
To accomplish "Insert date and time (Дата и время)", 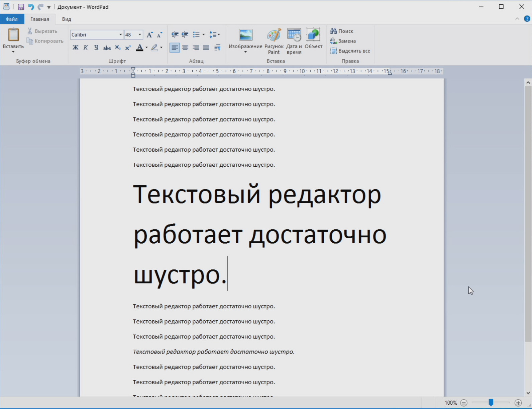I will [294, 41].
